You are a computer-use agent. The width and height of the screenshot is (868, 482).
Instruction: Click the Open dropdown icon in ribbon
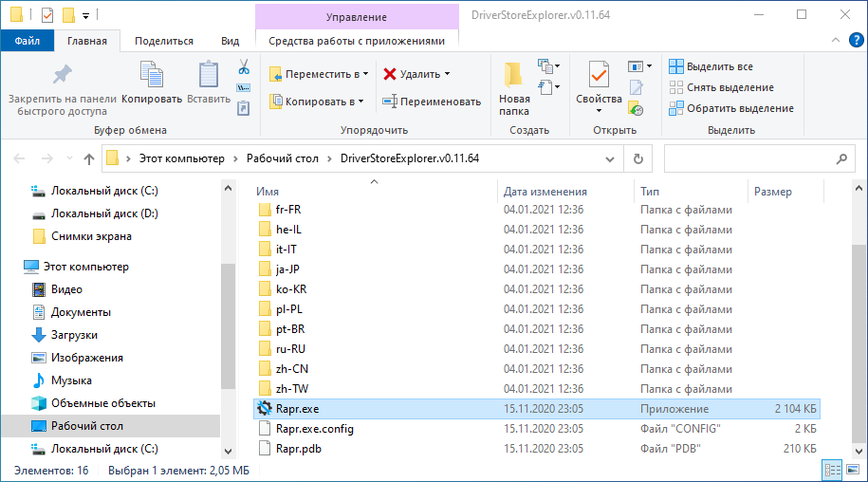[x=639, y=66]
